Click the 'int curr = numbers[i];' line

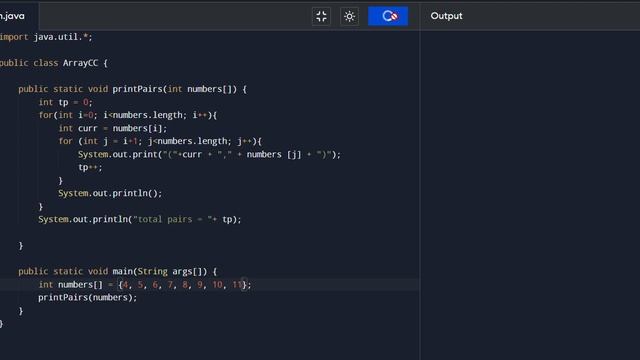[x=113, y=129]
